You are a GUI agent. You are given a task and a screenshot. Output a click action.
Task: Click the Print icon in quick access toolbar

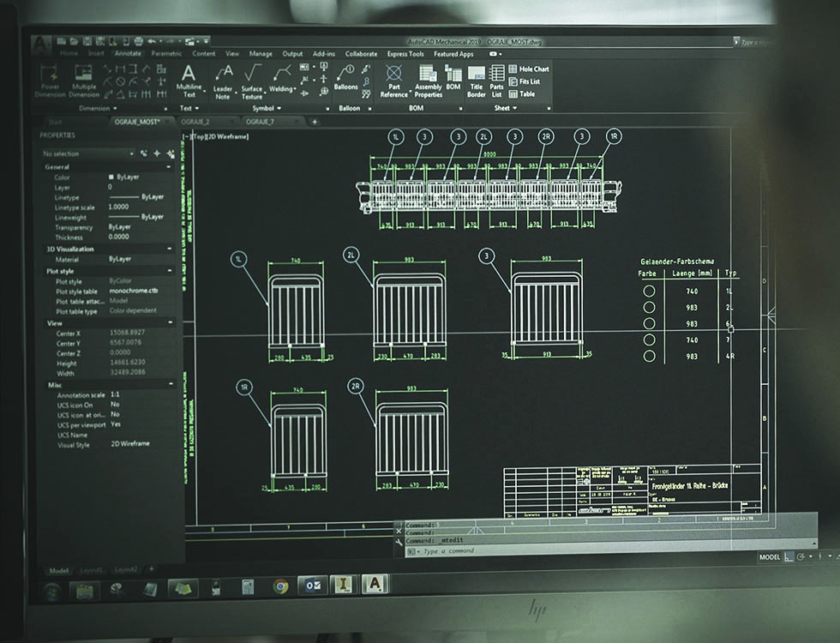(139, 41)
